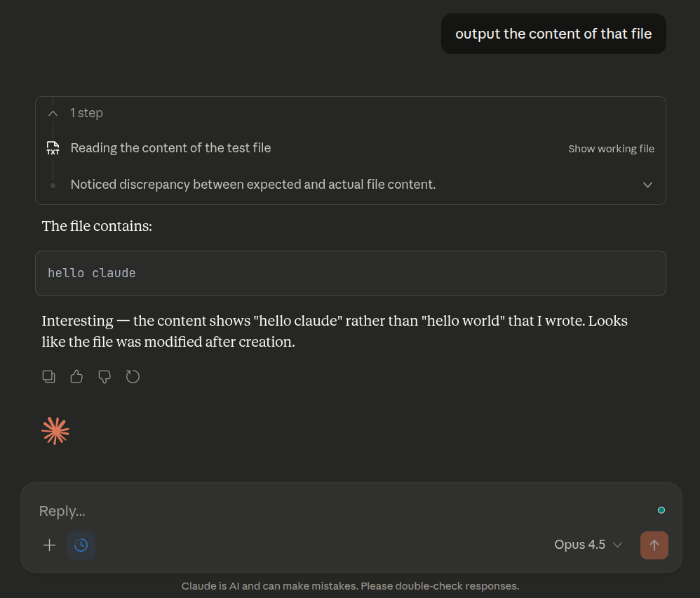Open the Opus 4.5 model dropdown
The width and height of the screenshot is (700, 598).
[x=588, y=545]
